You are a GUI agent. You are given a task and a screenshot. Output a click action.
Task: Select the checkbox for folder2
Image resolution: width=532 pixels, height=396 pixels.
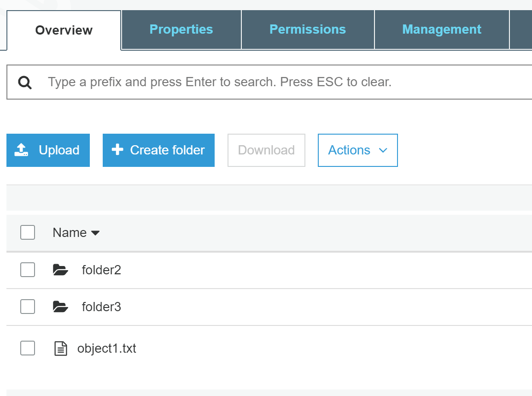[x=28, y=270]
